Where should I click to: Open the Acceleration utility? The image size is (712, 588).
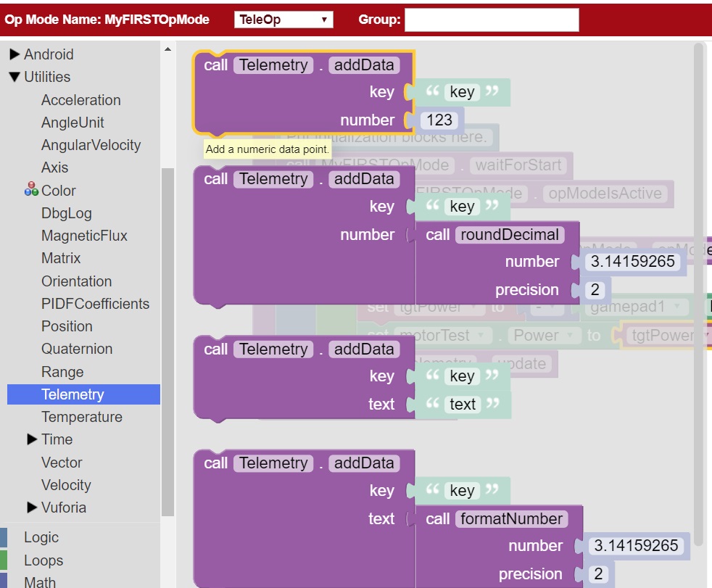click(x=80, y=99)
